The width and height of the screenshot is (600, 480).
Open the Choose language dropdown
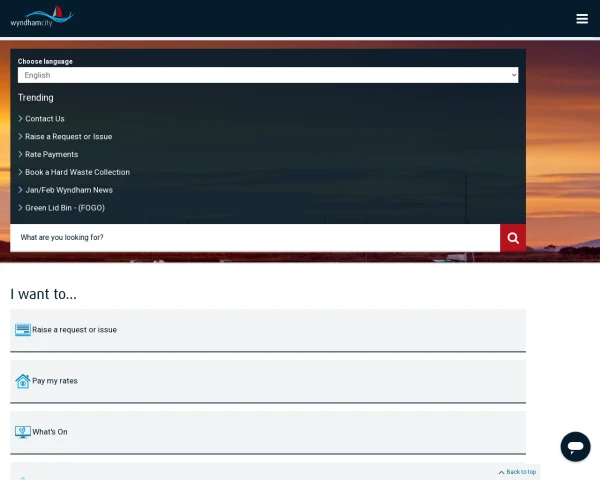point(268,75)
